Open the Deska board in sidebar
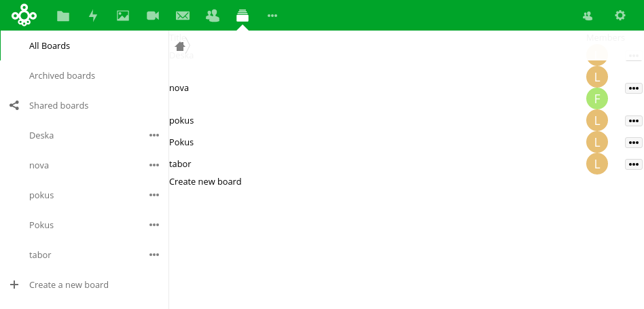Screen dimensions: 644x309 tap(41, 135)
